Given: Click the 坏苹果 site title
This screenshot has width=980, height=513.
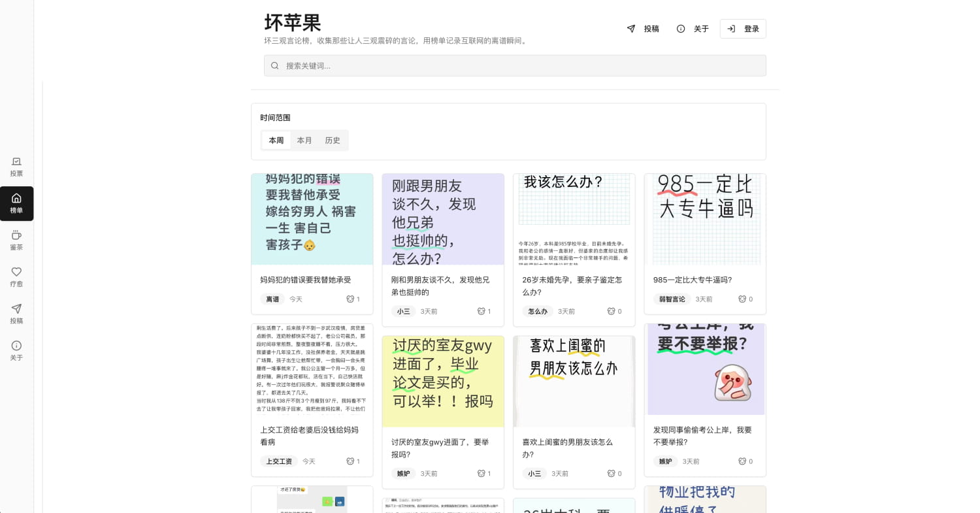Looking at the screenshot, I should click(x=293, y=23).
